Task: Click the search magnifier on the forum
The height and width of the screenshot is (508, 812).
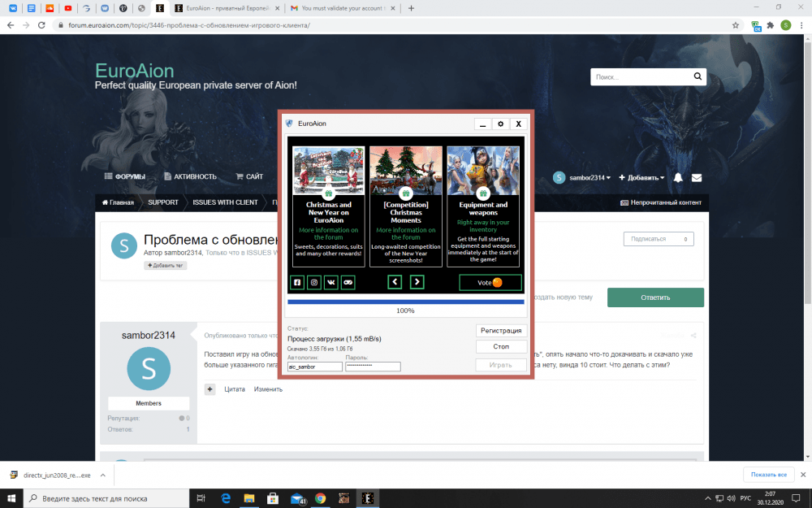Action: pos(697,77)
